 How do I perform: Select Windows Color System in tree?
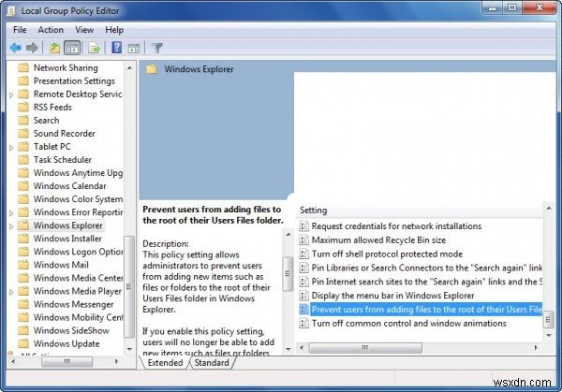click(x=78, y=199)
